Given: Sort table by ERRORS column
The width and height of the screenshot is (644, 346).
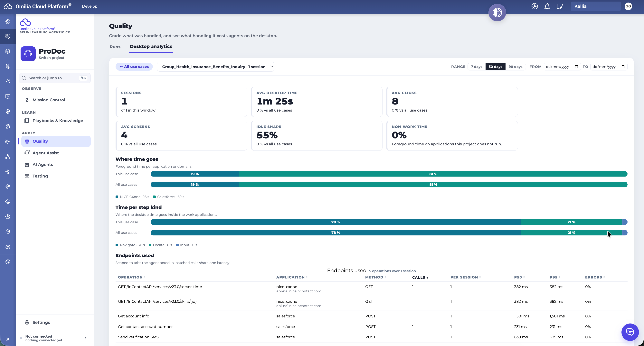Looking at the screenshot, I should (x=595, y=277).
